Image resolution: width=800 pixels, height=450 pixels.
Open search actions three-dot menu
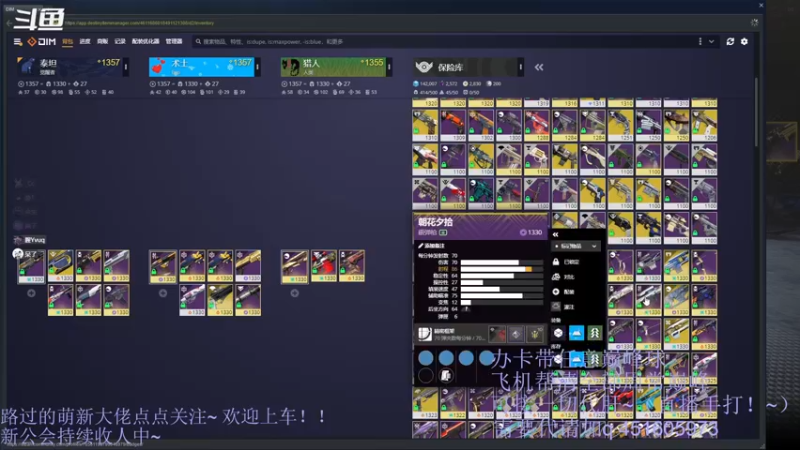click(x=700, y=41)
